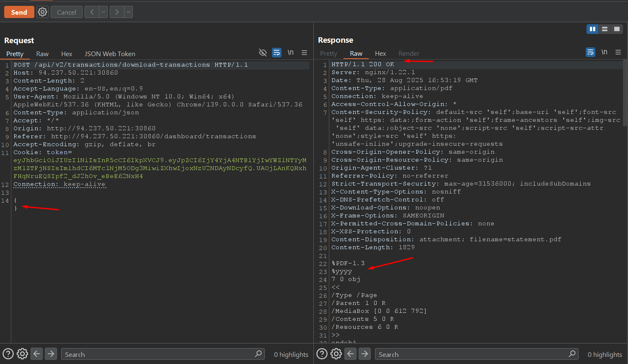This screenshot has width=628, height=364.
Task: Toggle word wrap in Request panel
Action: pos(277,52)
